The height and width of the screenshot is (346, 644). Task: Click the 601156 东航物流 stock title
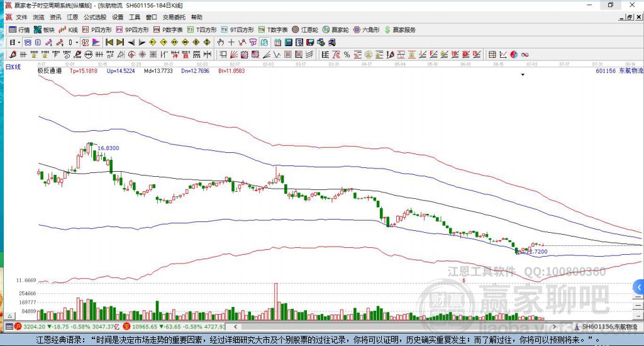619,70
